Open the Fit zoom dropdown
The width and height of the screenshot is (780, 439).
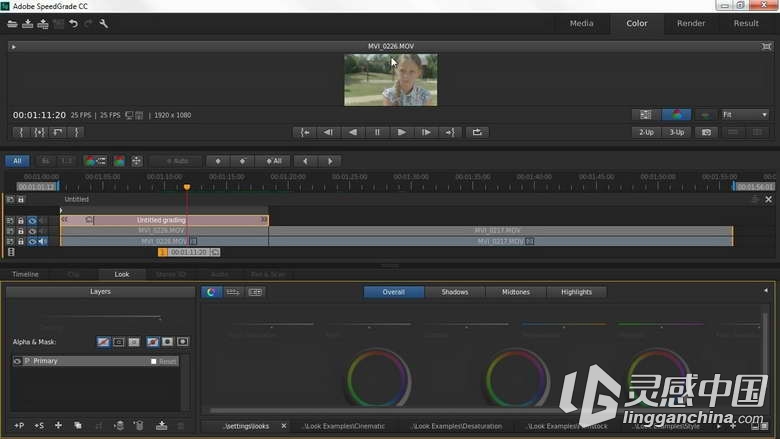(x=745, y=115)
